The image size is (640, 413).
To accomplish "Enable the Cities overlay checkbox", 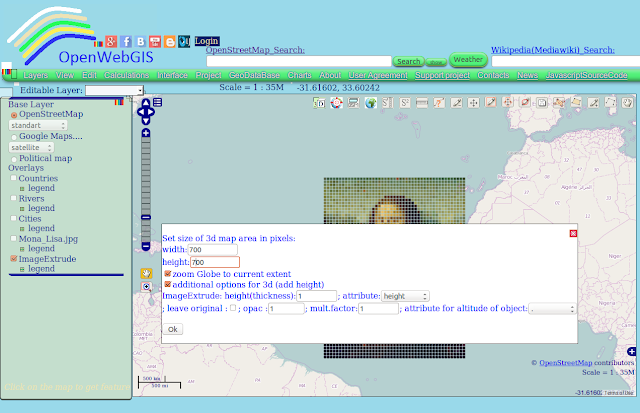I will coord(13,218).
